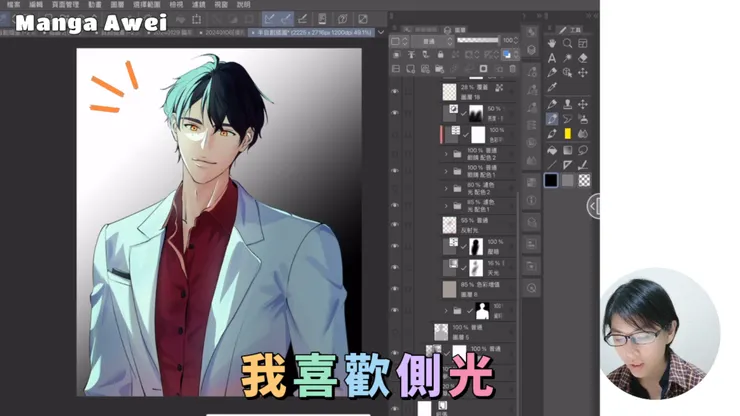Select the yellow marker tool
This screenshot has height=416, width=740.
567,134
